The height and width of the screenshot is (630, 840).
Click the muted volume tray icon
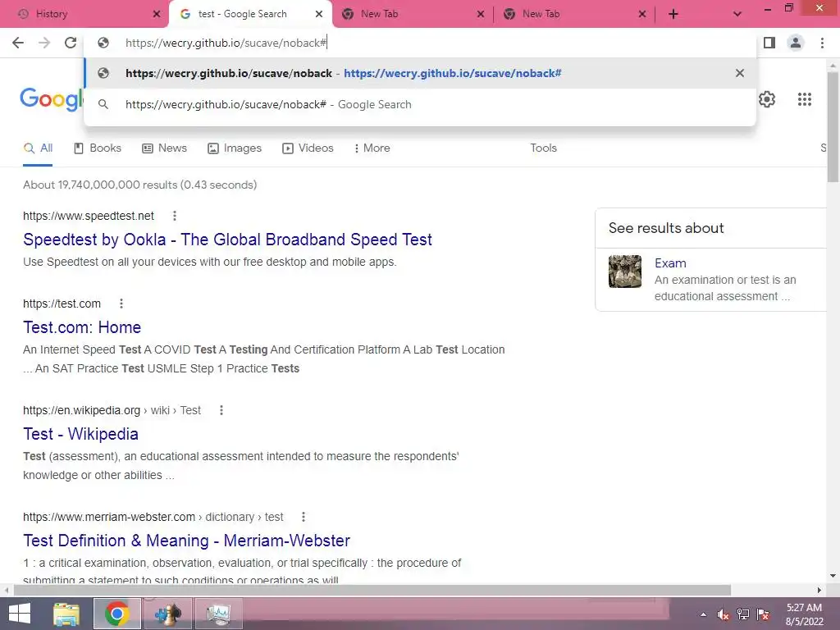pyautogui.click(x=724, y=614)
